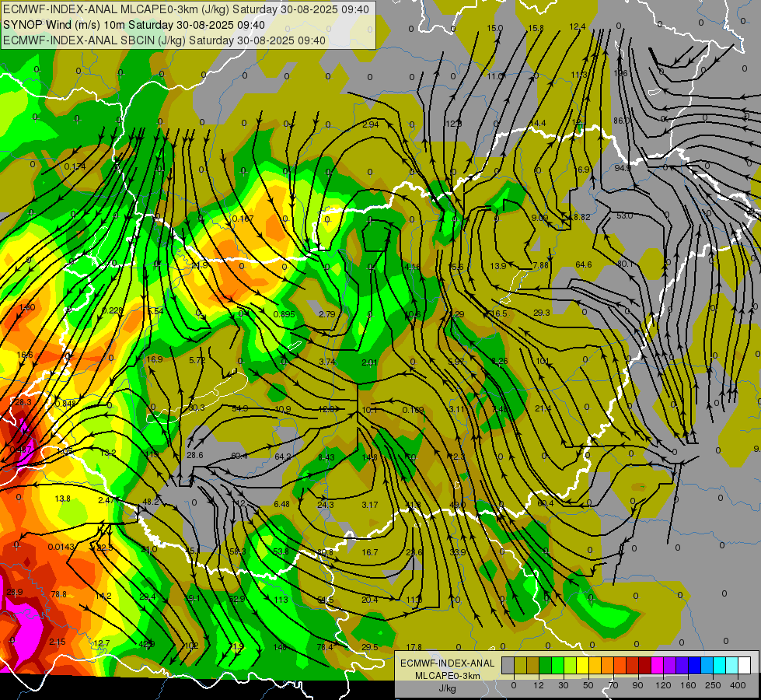Viewport: 761px width, 700px height.
Task: Click the map value 7.88
Action: point(541,265)
